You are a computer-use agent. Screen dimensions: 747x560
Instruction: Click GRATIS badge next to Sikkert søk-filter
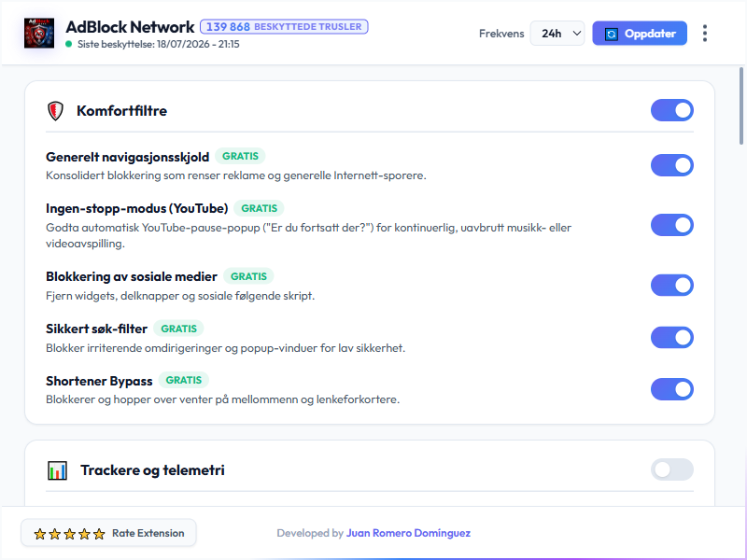click(x=178, y=329)
